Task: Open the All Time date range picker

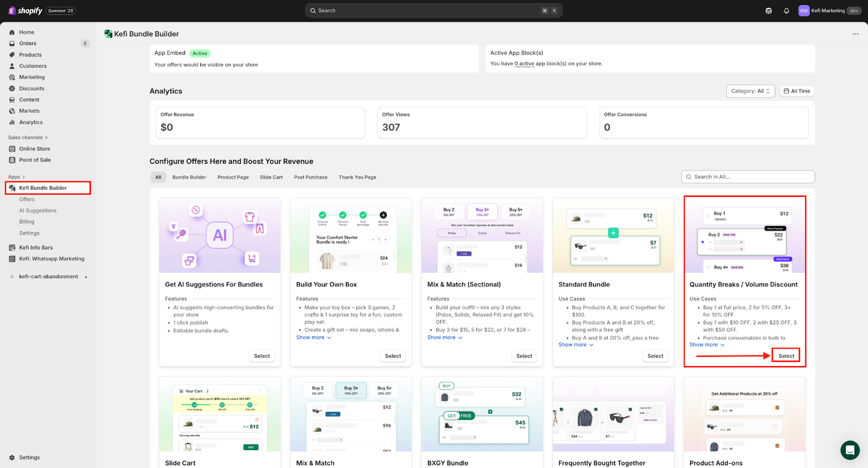Action: coord(797,91)
